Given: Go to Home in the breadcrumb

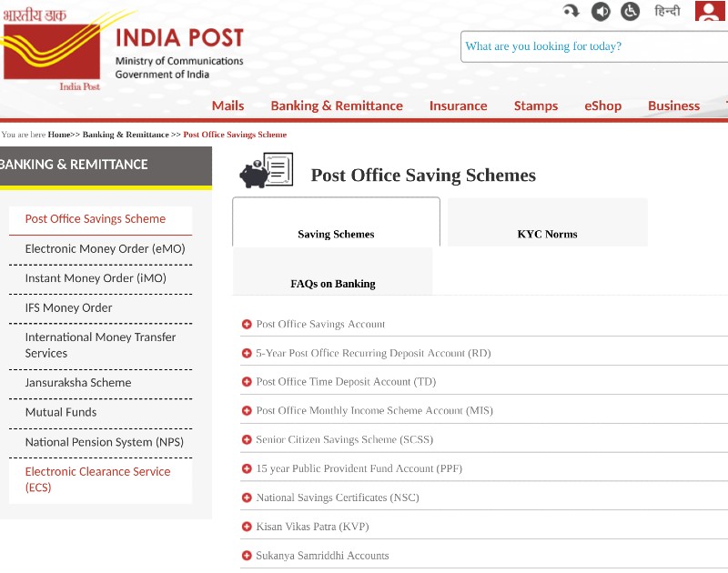Looking at the screenshot, I should tap(59, 135).
